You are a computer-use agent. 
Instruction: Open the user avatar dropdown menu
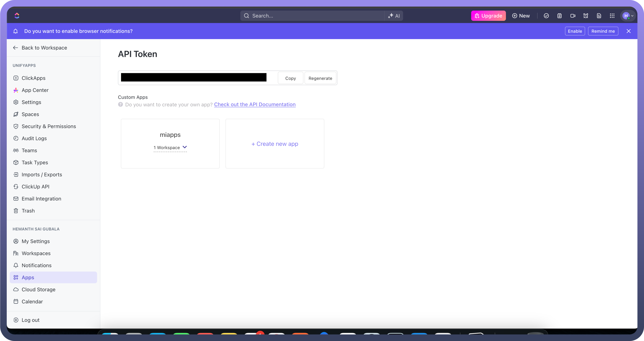pyautogui.click(x=628, y=16)
